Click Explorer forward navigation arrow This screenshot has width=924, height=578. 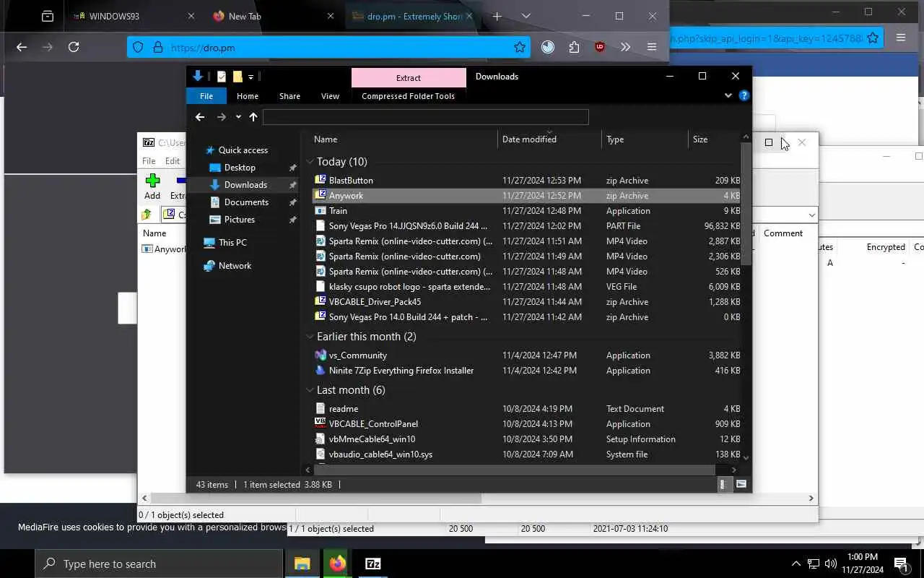click(222, 117)
